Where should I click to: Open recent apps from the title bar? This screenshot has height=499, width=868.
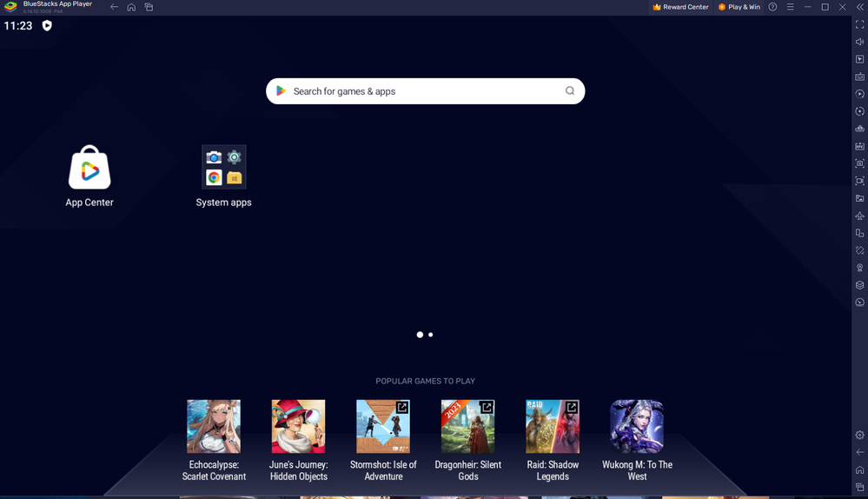(x=149, y=7)
